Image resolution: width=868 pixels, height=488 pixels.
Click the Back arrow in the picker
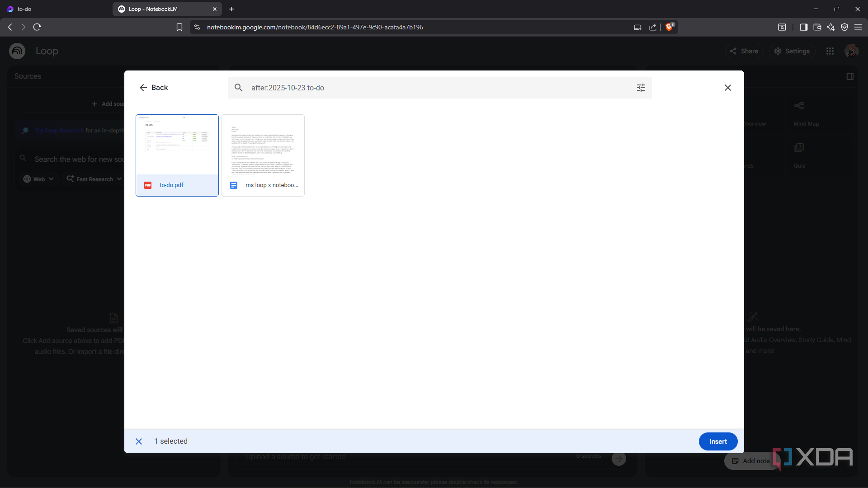click(x=143, y=88)
